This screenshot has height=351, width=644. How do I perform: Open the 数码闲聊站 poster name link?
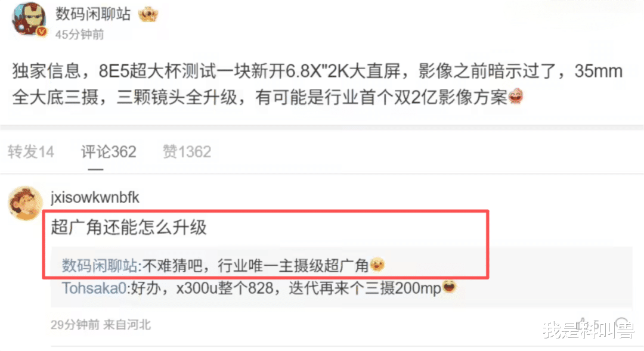93,14
